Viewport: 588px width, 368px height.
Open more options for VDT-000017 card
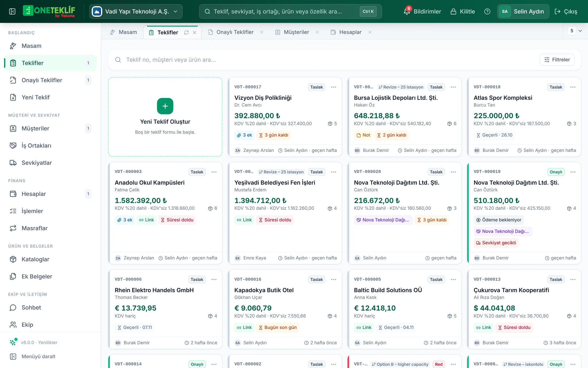pyautogui.click(x=334, y=87)
